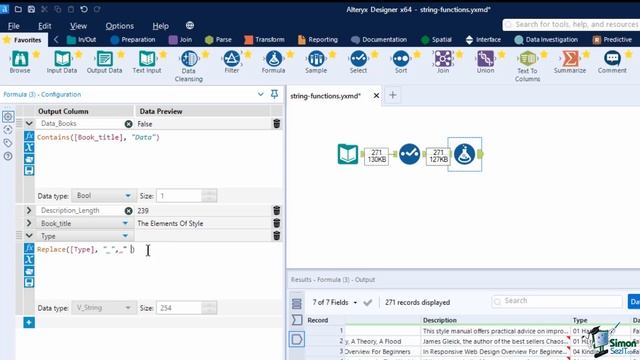Open the Help menu
This screenshot has width=640, height=360.
[x=160, y=26]
